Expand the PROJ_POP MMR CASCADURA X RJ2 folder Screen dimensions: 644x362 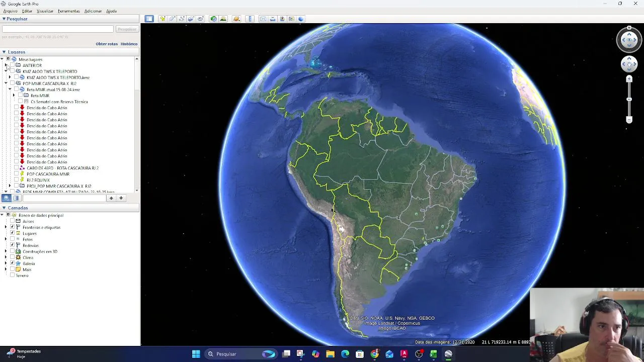coord(10,186)
